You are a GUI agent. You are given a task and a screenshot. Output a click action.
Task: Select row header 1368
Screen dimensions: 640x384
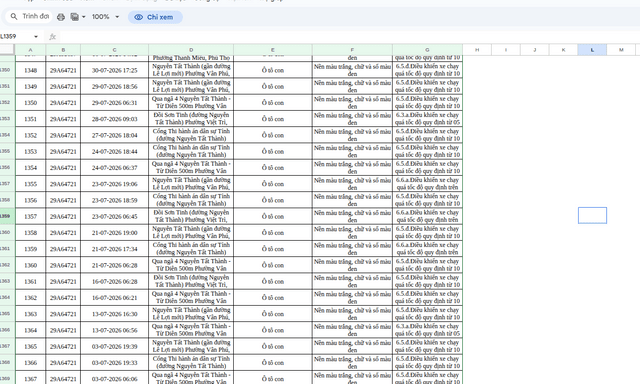(7, 362)
